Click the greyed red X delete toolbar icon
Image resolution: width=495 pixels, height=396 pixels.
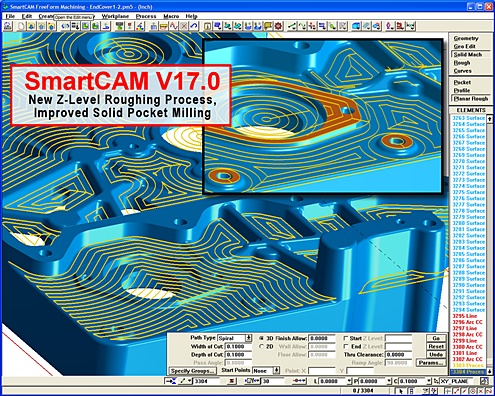click(x=184, y=26)
